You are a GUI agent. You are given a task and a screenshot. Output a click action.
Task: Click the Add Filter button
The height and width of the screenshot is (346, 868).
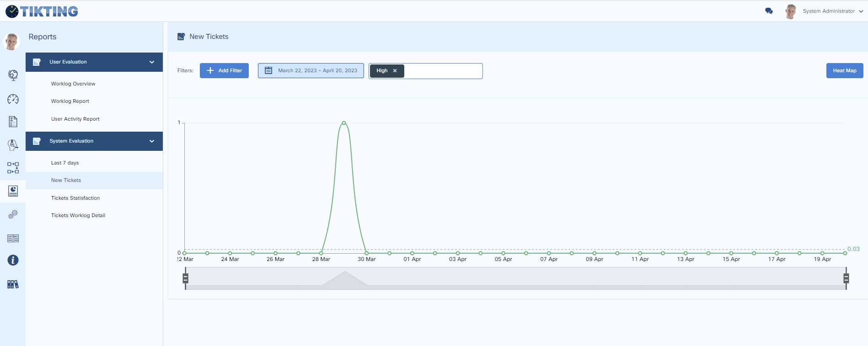coord(224,71)
